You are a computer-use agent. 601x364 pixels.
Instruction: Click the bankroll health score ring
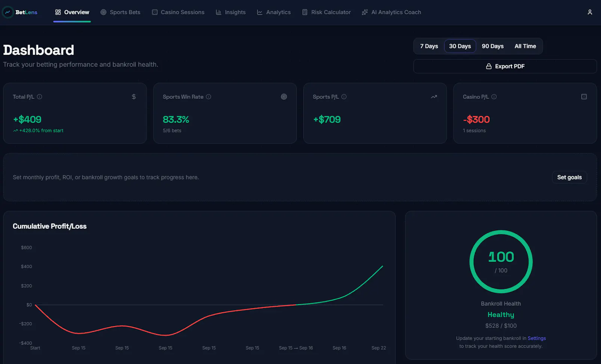pos(501,262)
